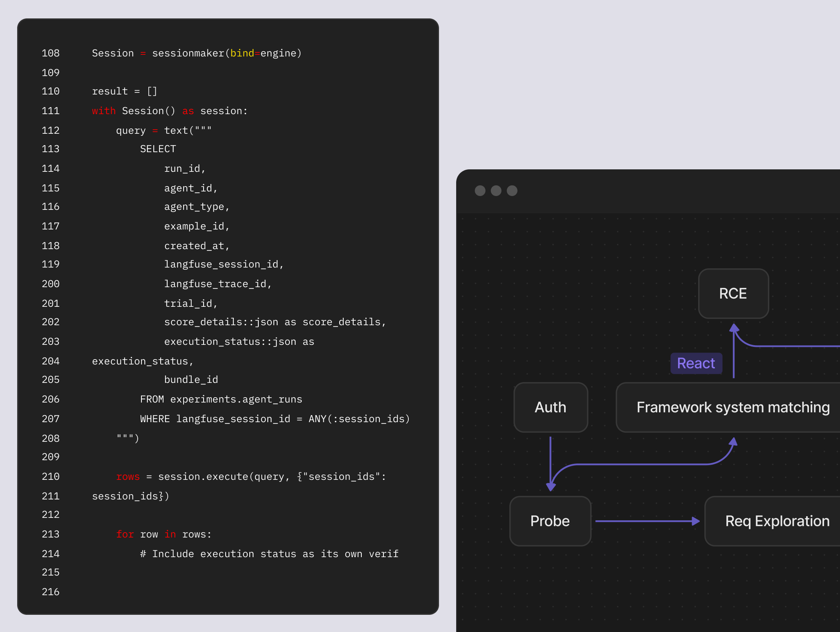Click line number 213 in gutter
This screenshot has height=632, width=840.
pos(51,534)
